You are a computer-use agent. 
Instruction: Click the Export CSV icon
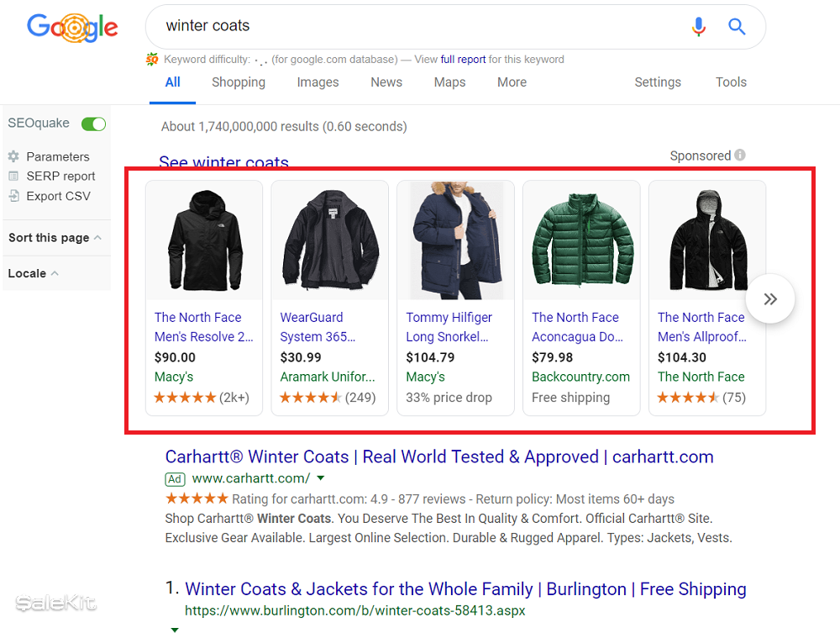pyautogui.click(x=14, y=196)
